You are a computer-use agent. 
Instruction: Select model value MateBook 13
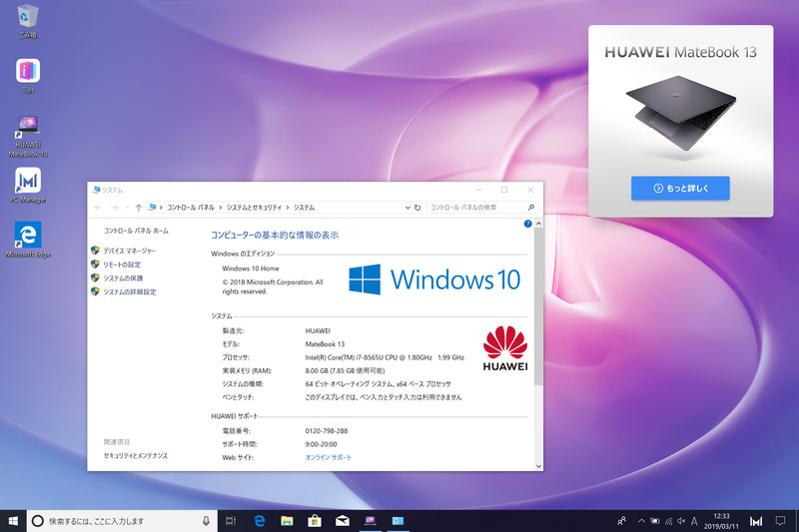pos(326,344)
